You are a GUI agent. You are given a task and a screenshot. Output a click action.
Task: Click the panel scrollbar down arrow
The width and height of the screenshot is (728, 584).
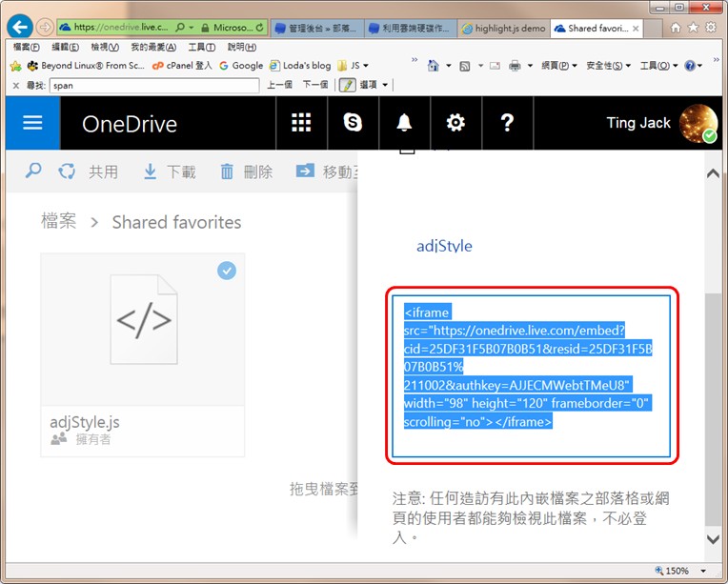[x=713, y=539]
